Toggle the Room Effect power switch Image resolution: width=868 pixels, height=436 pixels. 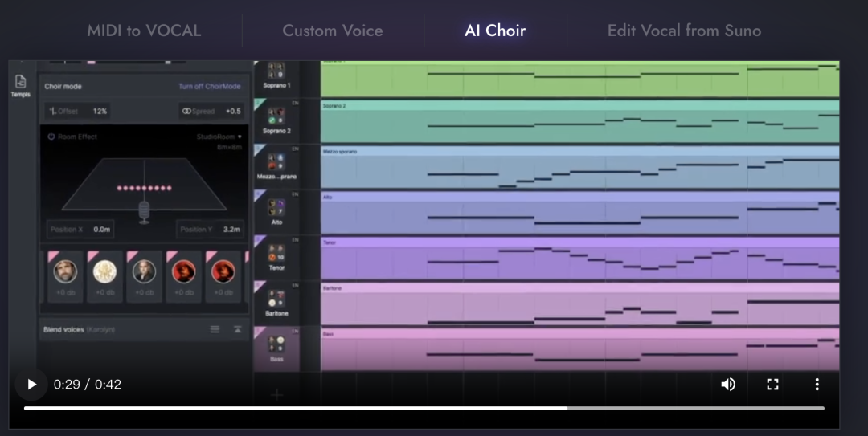[51, 137]
